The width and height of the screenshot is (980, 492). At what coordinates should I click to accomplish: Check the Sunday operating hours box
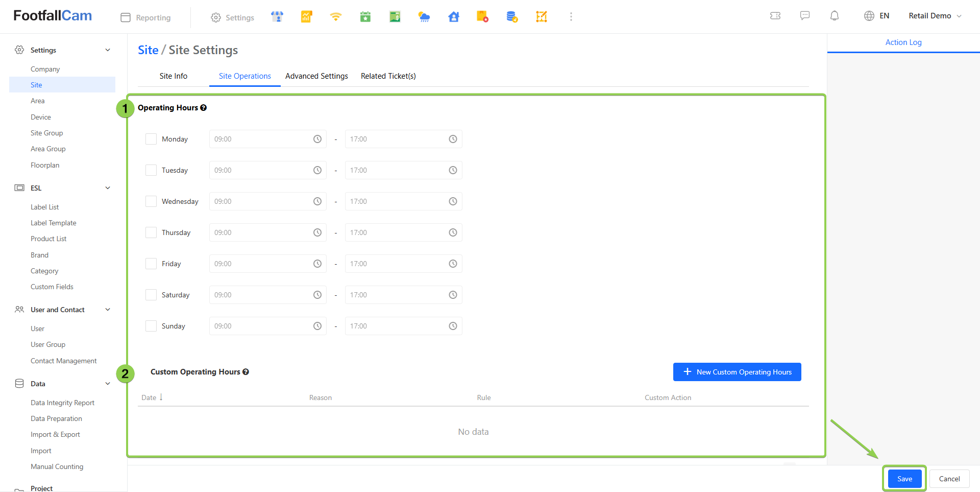tap(151, 326)
